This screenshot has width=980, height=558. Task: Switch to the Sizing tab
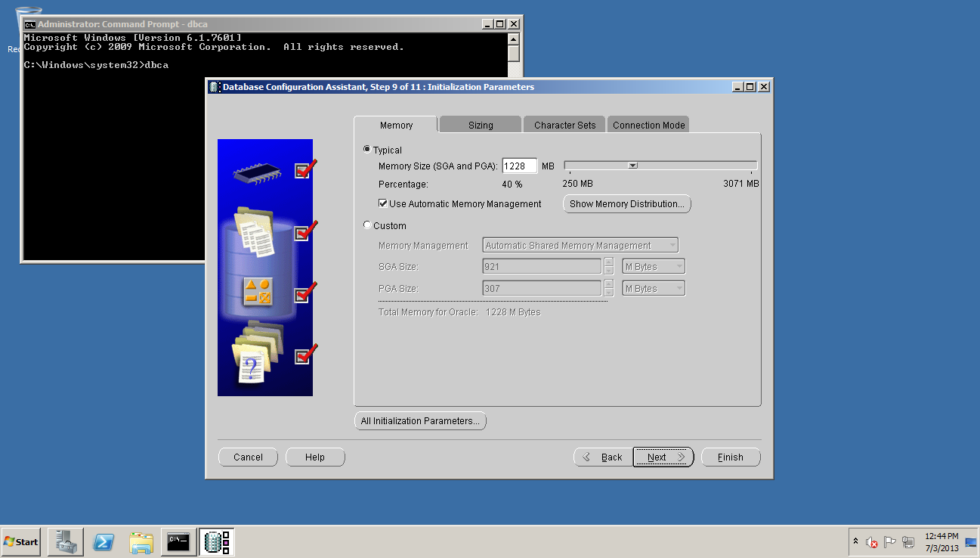point(481,125)
